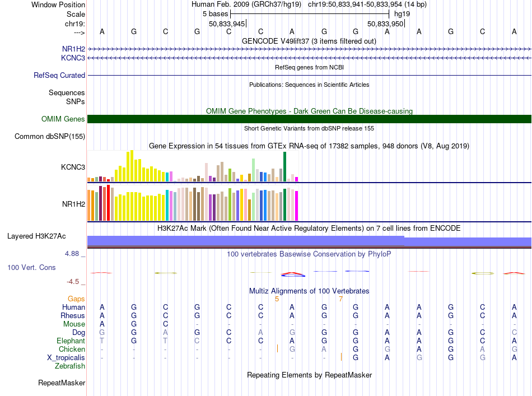This screenshot has height=396, width=532.
Task: Click the NR1H2 forward-arrow gene line
Action: pyautogui.click(x=309, y=49)
